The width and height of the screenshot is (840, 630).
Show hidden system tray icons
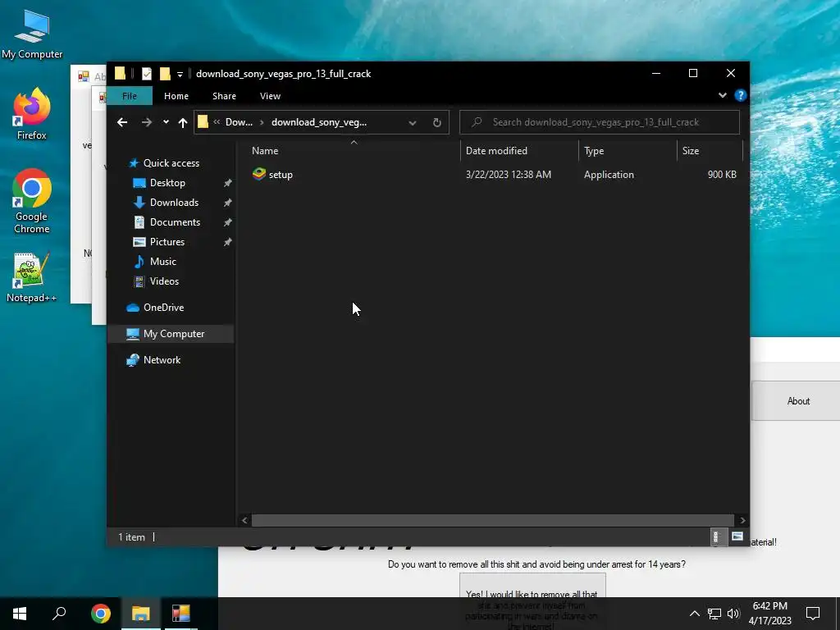pyautogui.click(x=694, y=614)
